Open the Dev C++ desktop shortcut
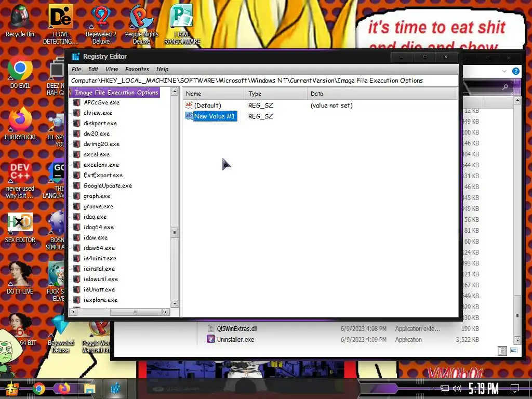The image size is (532, 399). click(20, 178)
